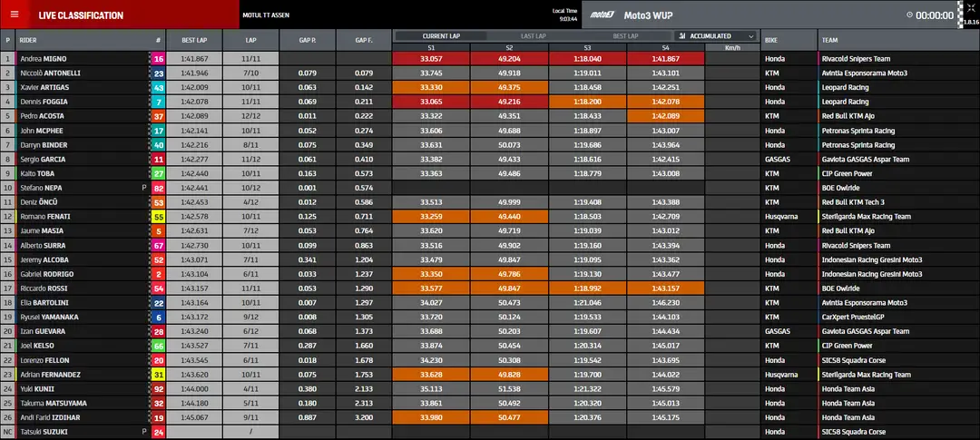Image resolution: width=980 pixels, height=440 pixels.
Task: Click Foggia's orange S4 time 1:42.078
Action: coord(666,102)
